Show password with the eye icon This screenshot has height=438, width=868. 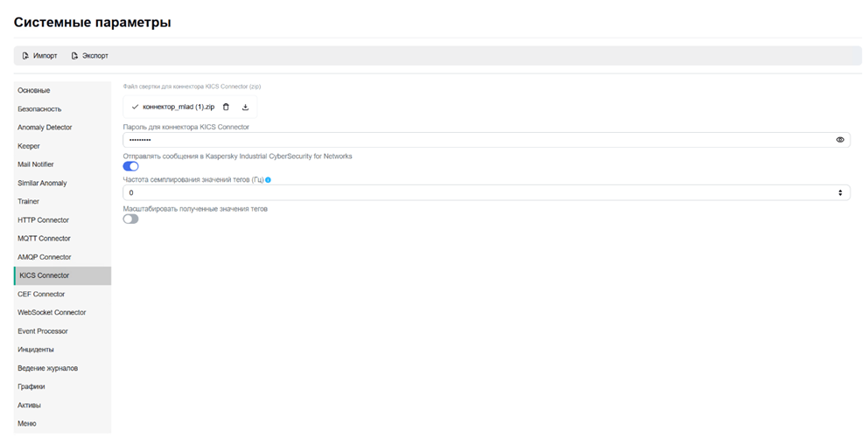[840, 140]
